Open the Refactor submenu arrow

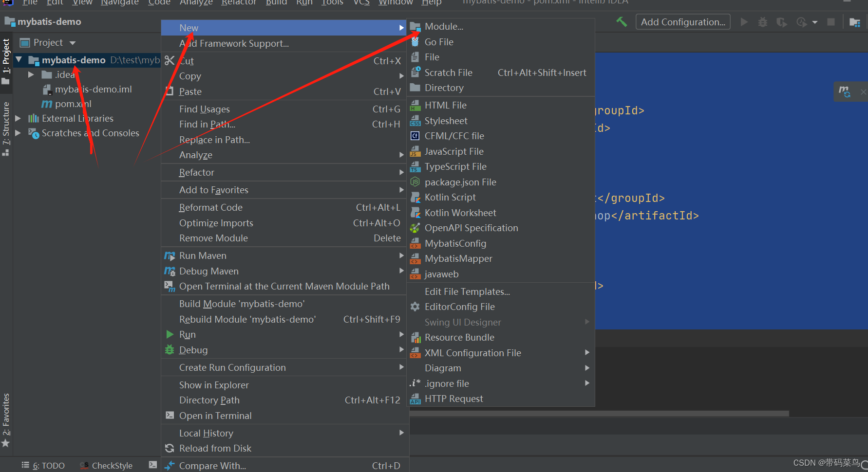[x=401, y=172]
